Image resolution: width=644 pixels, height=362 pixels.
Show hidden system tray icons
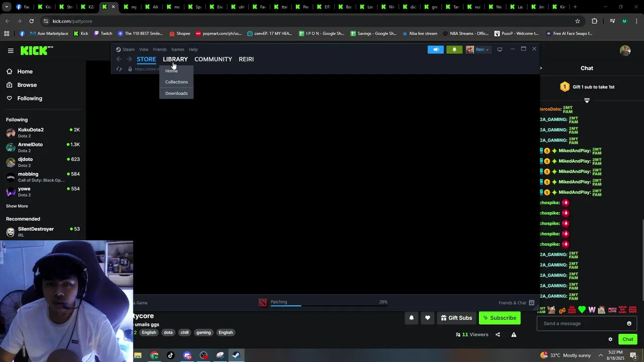click(600, 355)
